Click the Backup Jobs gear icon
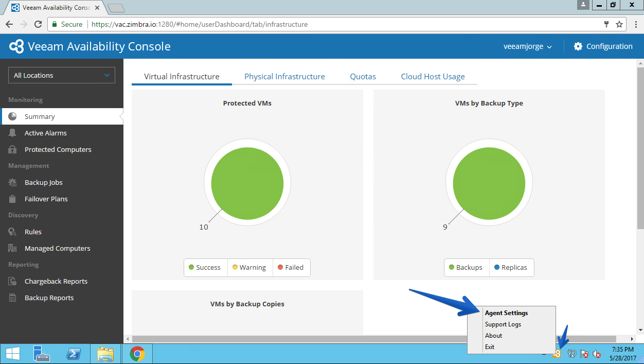Image resolution: width=644 pixels, height=364 pixels. tap(12, 183)
